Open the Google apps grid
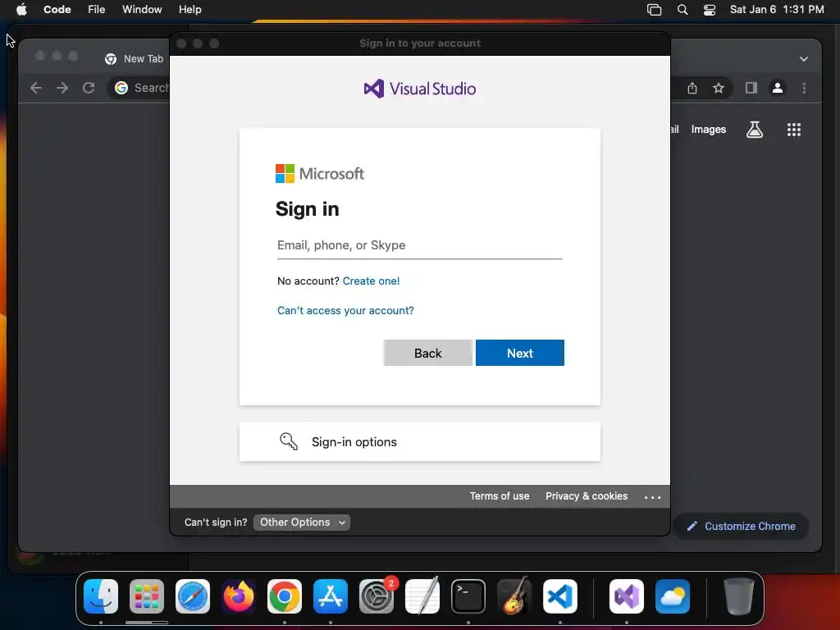 (794, 130)
